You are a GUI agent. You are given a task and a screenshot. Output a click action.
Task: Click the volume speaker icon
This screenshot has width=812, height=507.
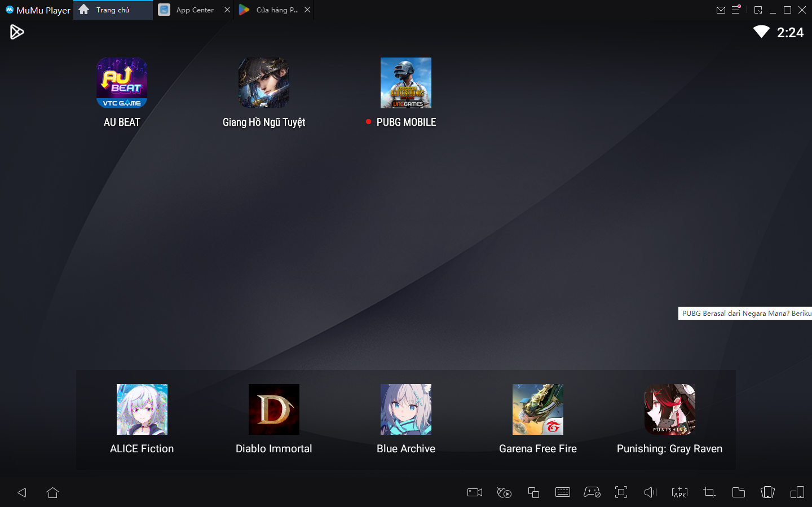(651, 492)
